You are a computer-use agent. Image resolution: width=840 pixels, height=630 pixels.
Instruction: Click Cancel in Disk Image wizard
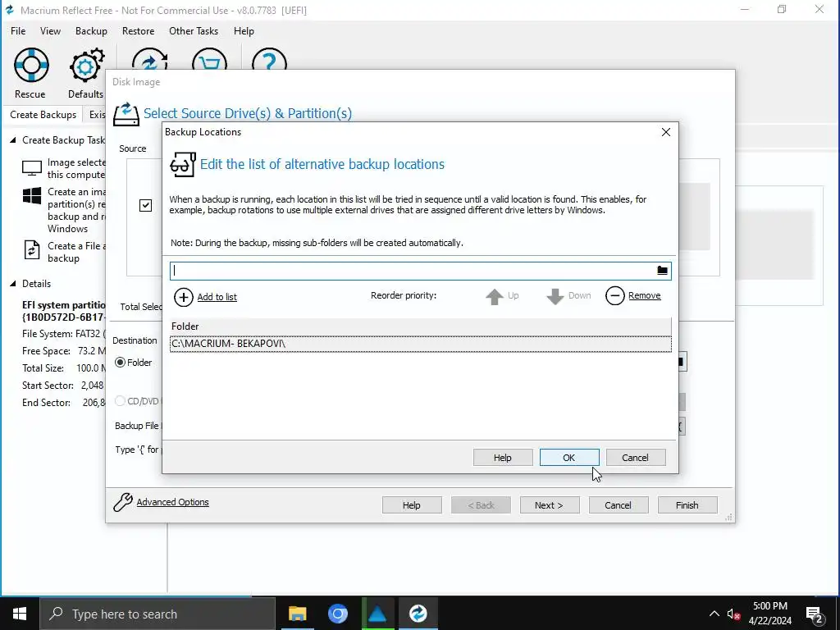tap(619, 505)
